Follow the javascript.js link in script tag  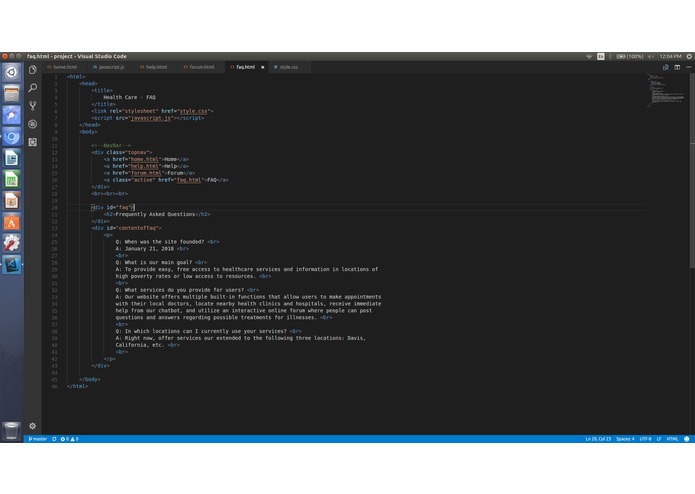151,118
